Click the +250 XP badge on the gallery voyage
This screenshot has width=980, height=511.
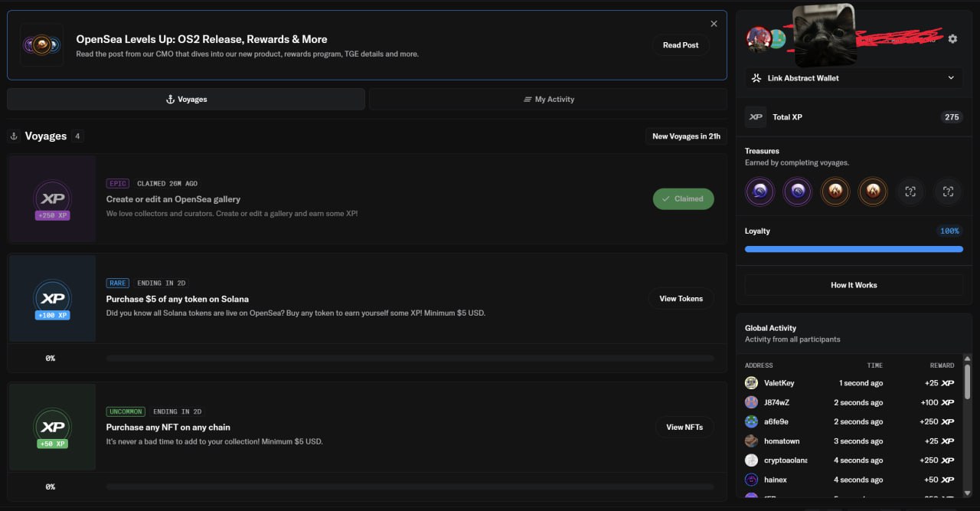(53, 215)
